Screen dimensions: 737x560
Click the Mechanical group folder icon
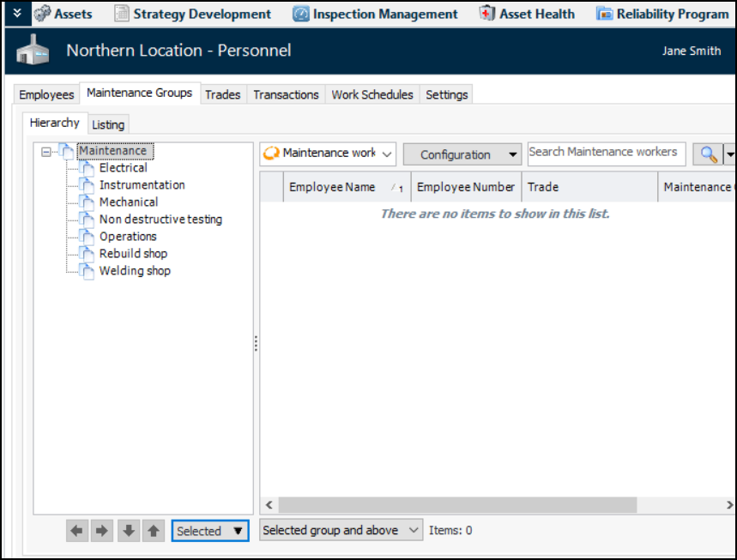[87, 202]
